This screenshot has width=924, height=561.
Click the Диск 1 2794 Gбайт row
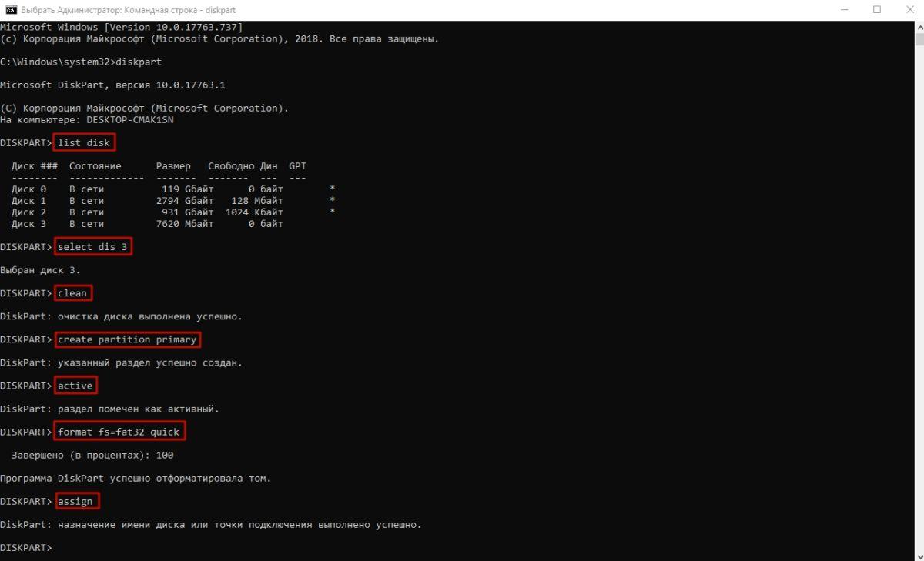pos(173,200)
